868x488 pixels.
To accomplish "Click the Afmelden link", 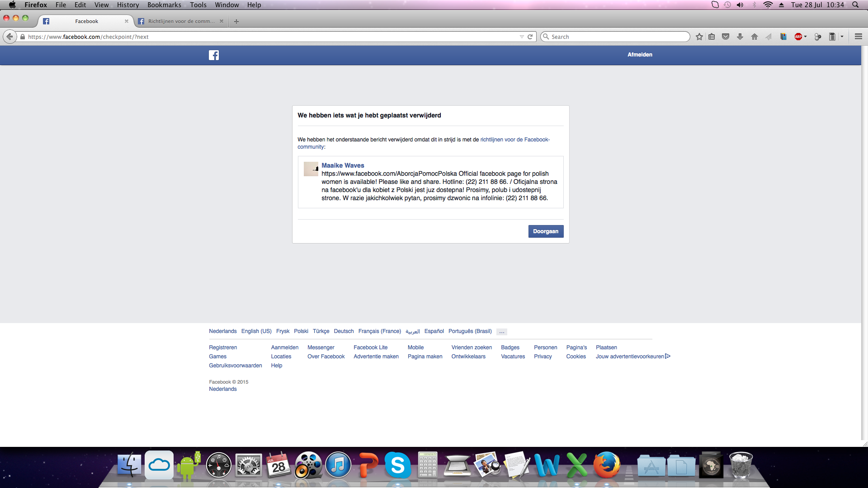I will point(640,55).
